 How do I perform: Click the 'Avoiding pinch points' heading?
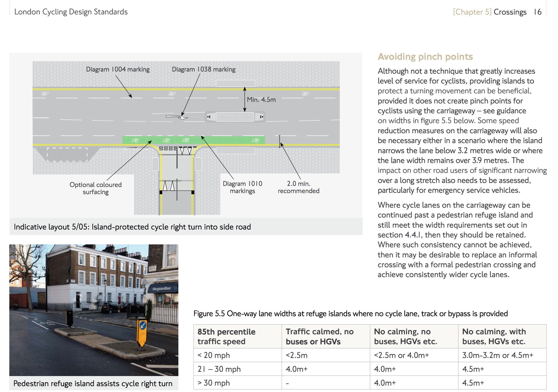(x=425, y=57)
